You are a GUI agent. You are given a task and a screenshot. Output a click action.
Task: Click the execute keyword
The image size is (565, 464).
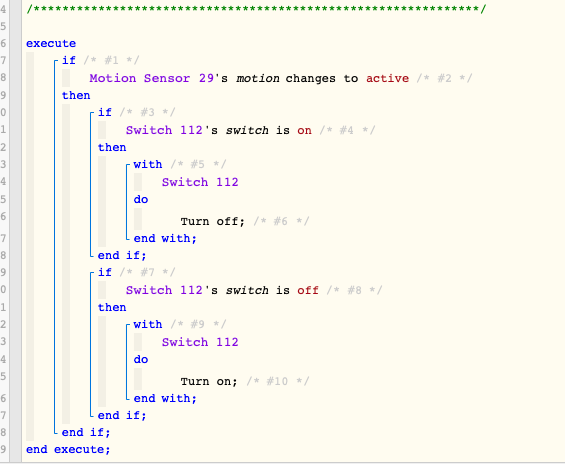(51, 44)
